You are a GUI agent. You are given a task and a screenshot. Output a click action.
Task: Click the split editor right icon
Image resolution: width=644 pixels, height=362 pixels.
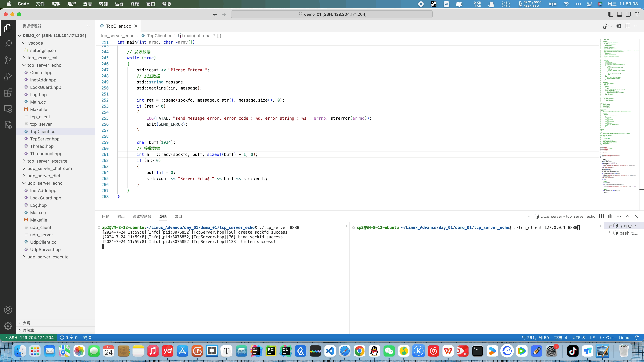(628, 26)
